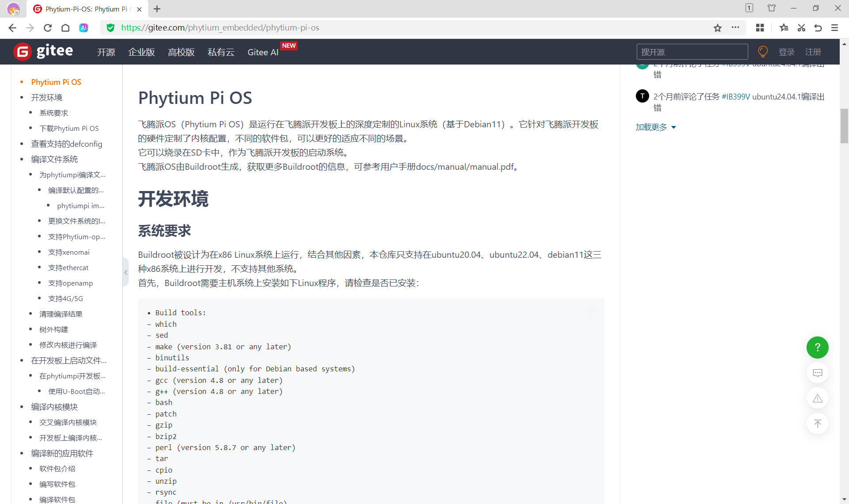Jump to 编写软件包 in outline
The image size is (849, 504).
point(57,485)
